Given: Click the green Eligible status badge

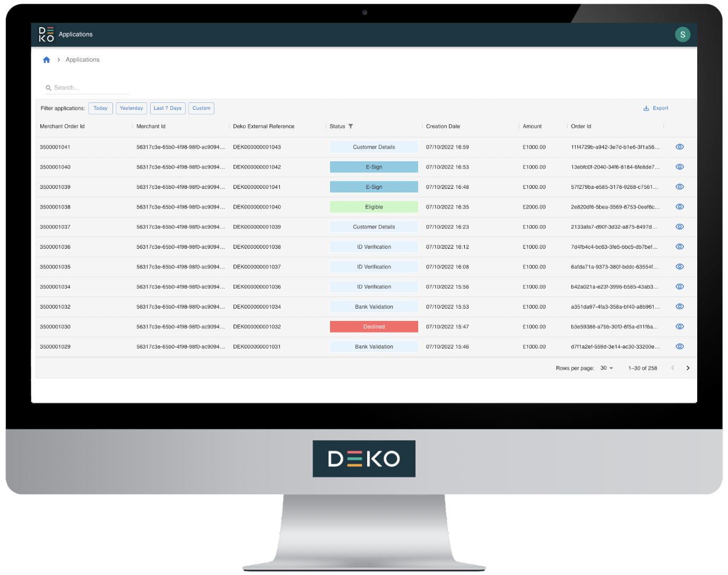Looking at the screenshot, I should (x=374, y=207).
